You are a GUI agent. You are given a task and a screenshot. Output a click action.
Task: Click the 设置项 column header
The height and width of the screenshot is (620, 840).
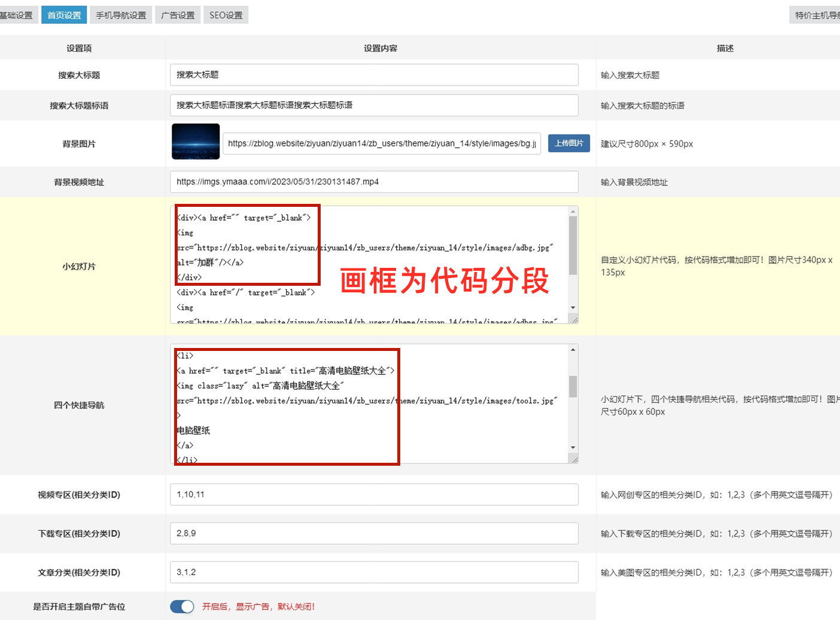pos(79,48)
